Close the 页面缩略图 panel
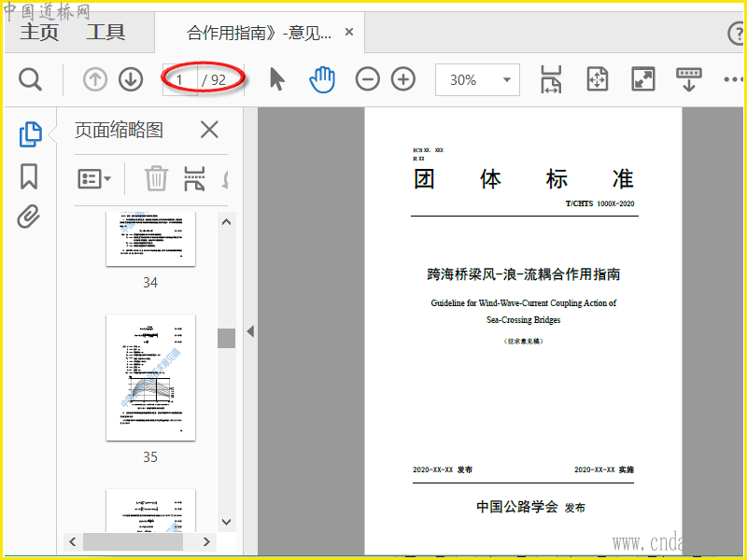The width and height of the screenshot is (747, 560). [209, 130]
